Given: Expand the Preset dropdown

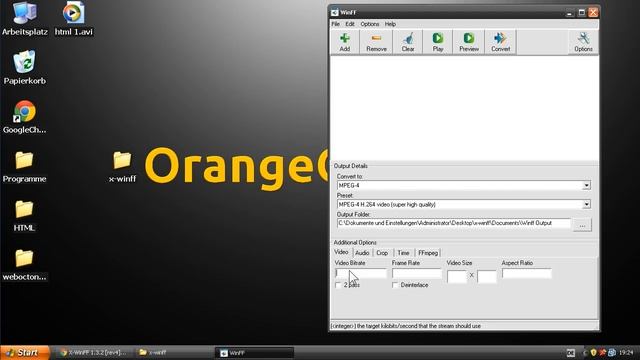Looking at the screenshot, I should (586, 204).
